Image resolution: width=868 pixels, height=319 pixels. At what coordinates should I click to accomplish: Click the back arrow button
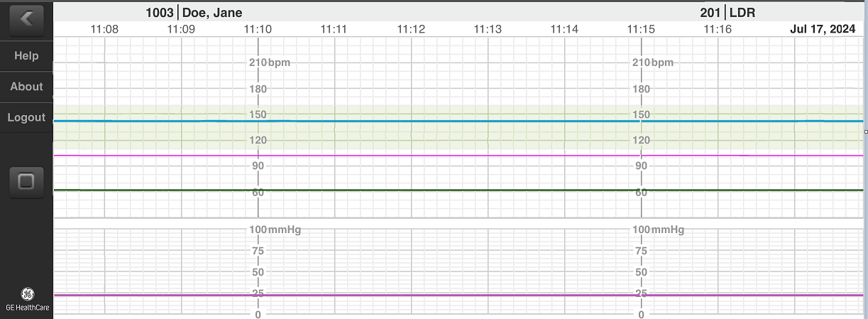[26, 19]
